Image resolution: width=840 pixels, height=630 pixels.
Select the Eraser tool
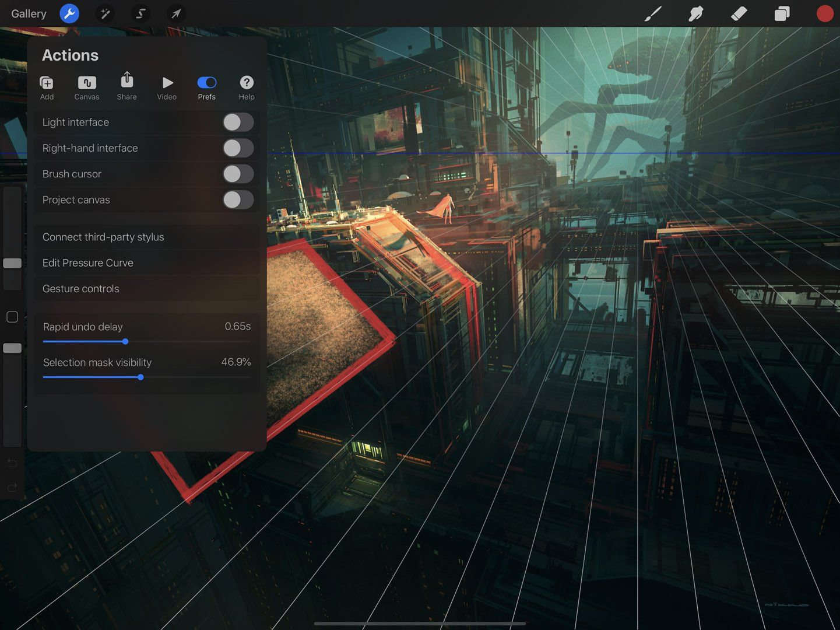coord(739,13)
